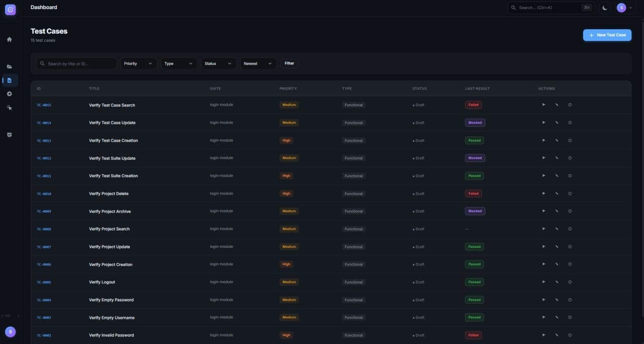Click the New Test Case button

607,35
